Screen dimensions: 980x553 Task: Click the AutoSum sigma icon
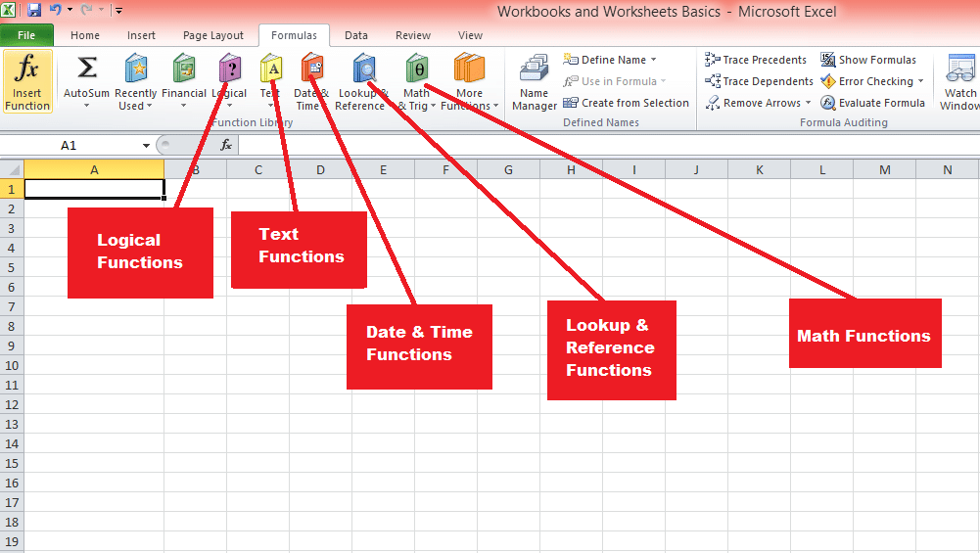tap(87, 68)
